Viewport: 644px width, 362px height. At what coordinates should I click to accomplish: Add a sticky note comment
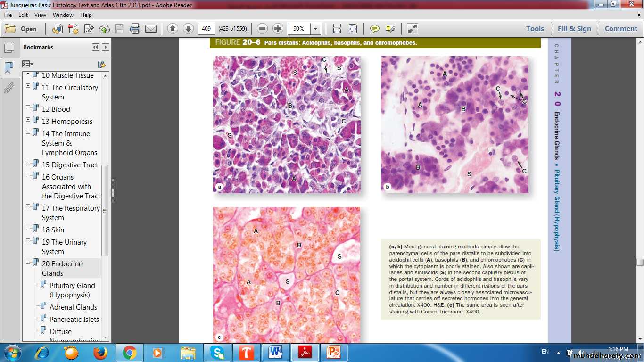point(374,29)
